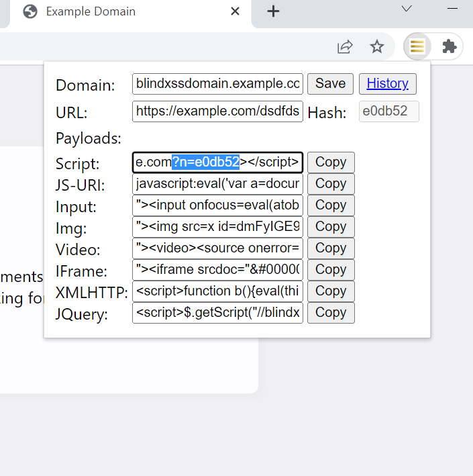Image resolution: width=473 pixels, height=476 pixels.
Task: Copy the IFrame payload
Action: [331, 270]
